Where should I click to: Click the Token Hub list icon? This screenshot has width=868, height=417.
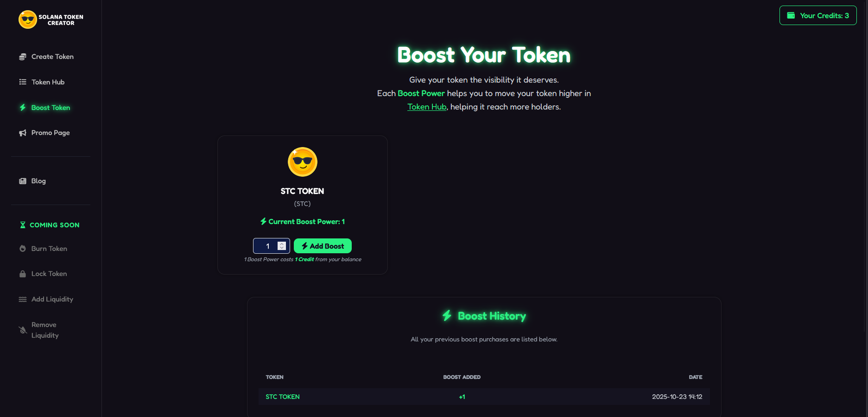(23, 82)
